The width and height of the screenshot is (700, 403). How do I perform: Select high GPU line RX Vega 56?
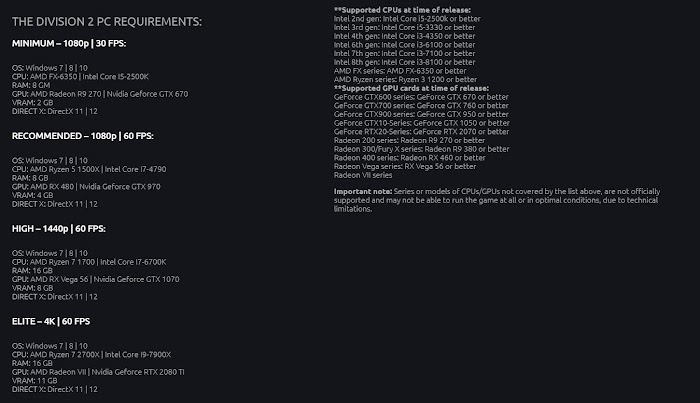(x=96, y=279)
